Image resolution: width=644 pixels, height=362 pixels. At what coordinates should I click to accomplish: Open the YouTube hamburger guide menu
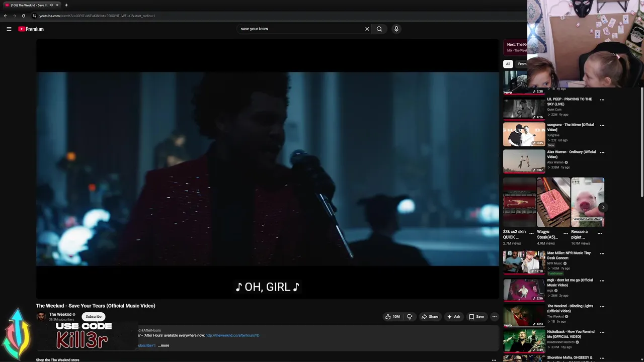(x=9, y=29)
